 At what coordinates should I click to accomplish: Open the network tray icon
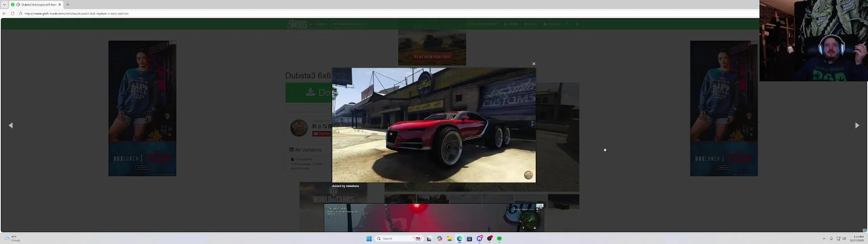click(x=839, y=239)
